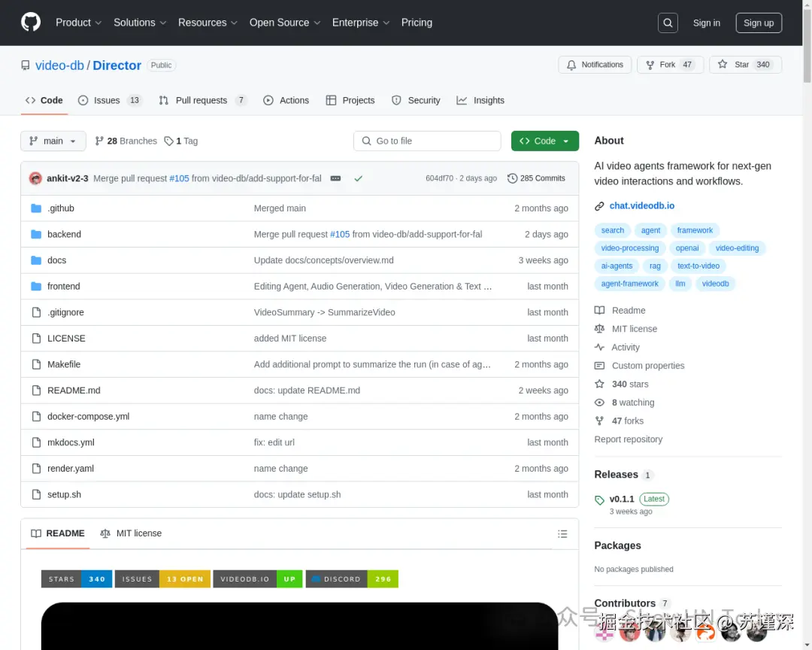Open the video-db owner link

[59, 65]
